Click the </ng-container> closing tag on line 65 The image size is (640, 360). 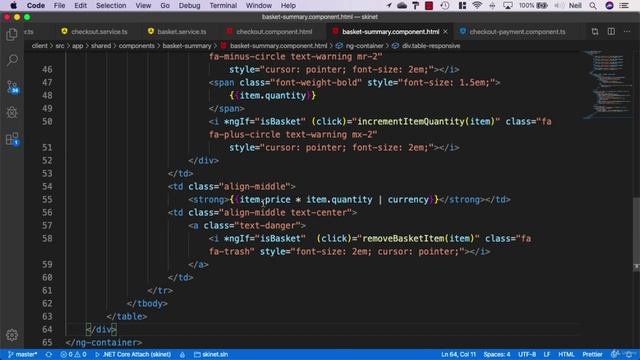(x=104, y=342)
